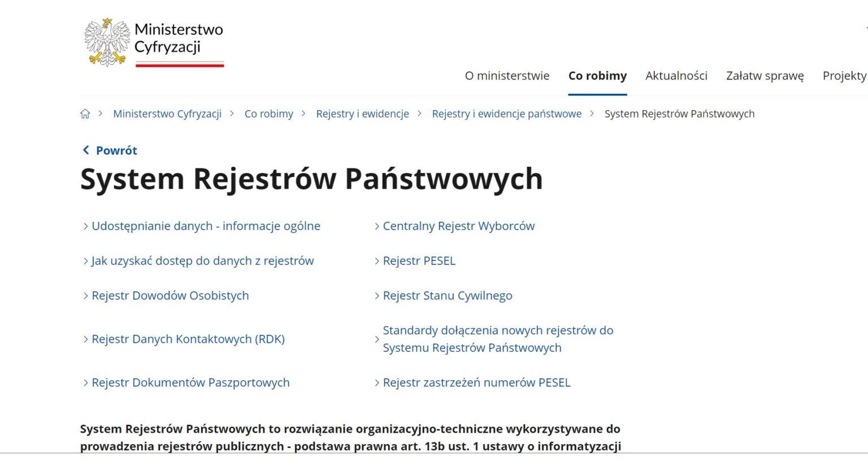Screen dimensions: 868x461
Task: Click the chevron before Rejestr zastrzeżeń numerów PESEL
Action: pyautogui.click(x=377, y=382)
